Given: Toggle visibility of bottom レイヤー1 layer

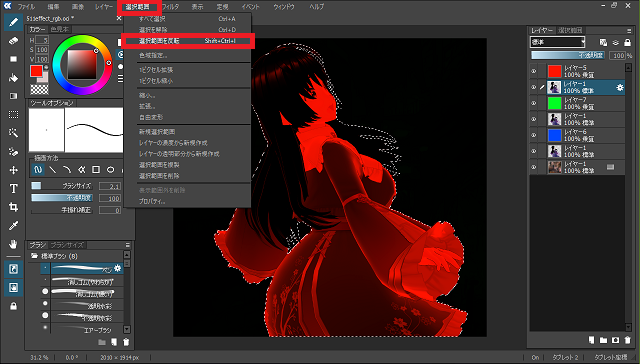Looking at the screenshot, I should tap(533, 167).
